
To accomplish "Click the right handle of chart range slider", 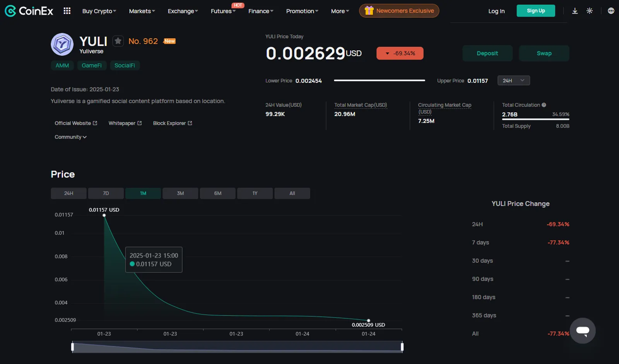I will [x=402, y=347].
